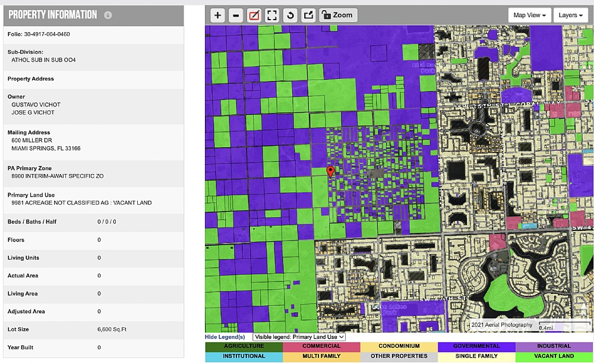Toggle the Zoom lock button
Screen dimensions: 594x364
[339, 15]
